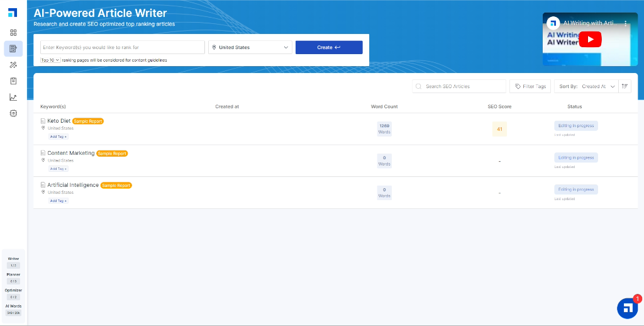
Task: Open the magic wand AI tool in sidebar
Action: click(x=13, y=65)
